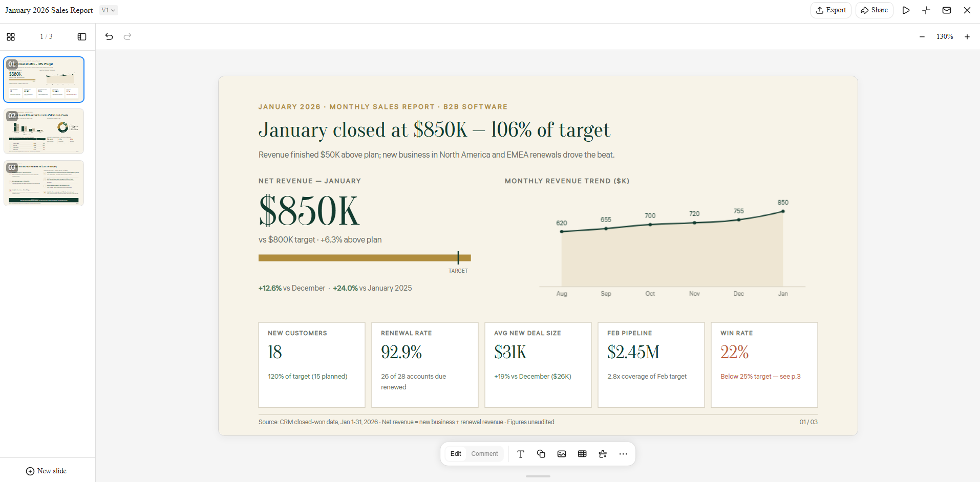Expand the V1 version dropdown
This screenshot has height=482, width=980.
[x=109, y=10]
